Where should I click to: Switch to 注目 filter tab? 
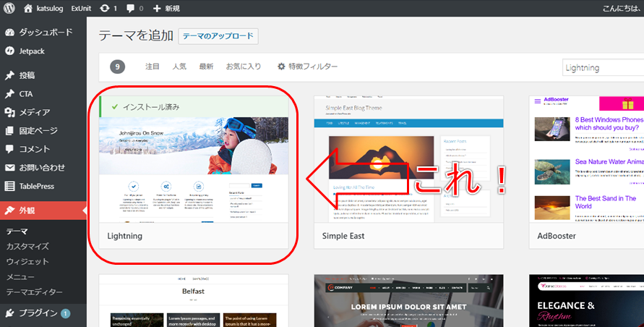pyautogui.click(x=152, y=67)
